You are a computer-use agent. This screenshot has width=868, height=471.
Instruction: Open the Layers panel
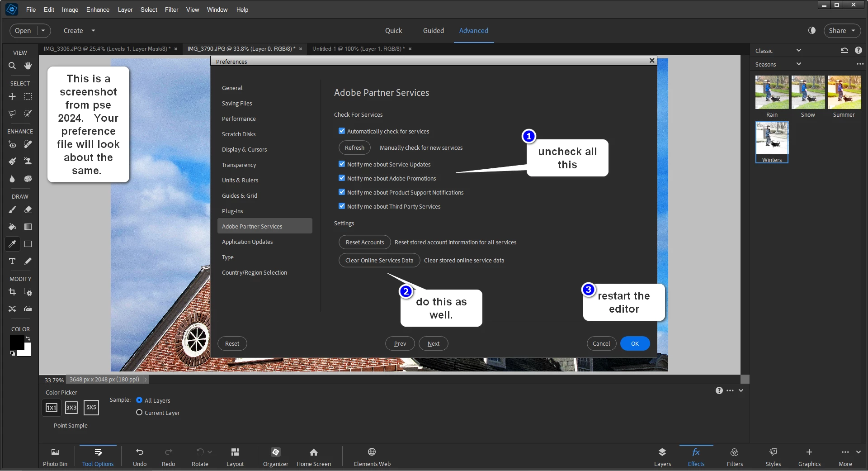point(662,457)
